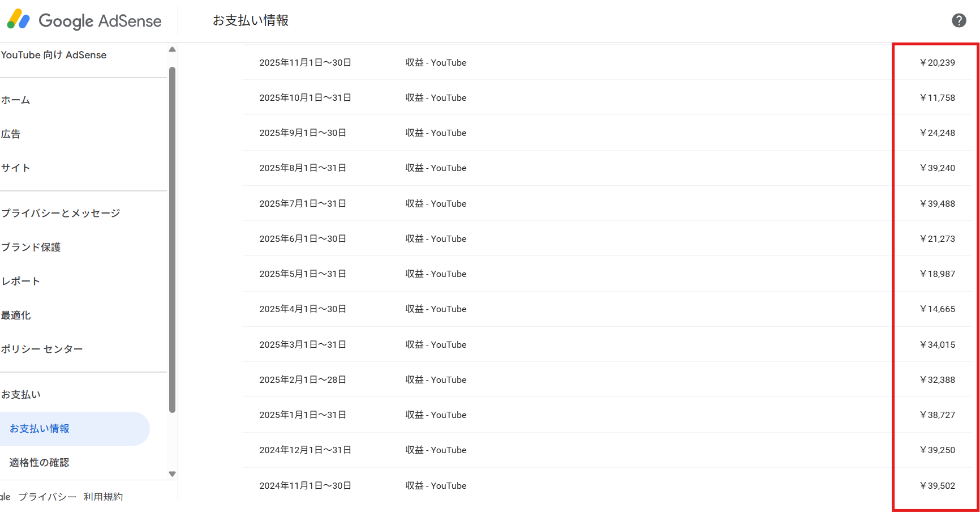Click the プライバシー footer link
Image resolution: width=980 pixels, height=512 pixels.
pos(47,496)
